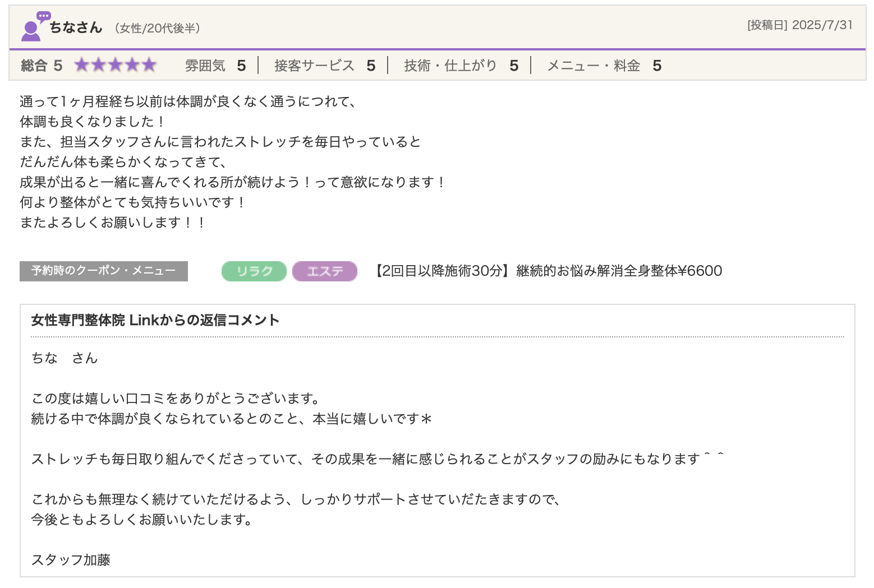Select the green リラク tag badge

[x=254, y=271]
